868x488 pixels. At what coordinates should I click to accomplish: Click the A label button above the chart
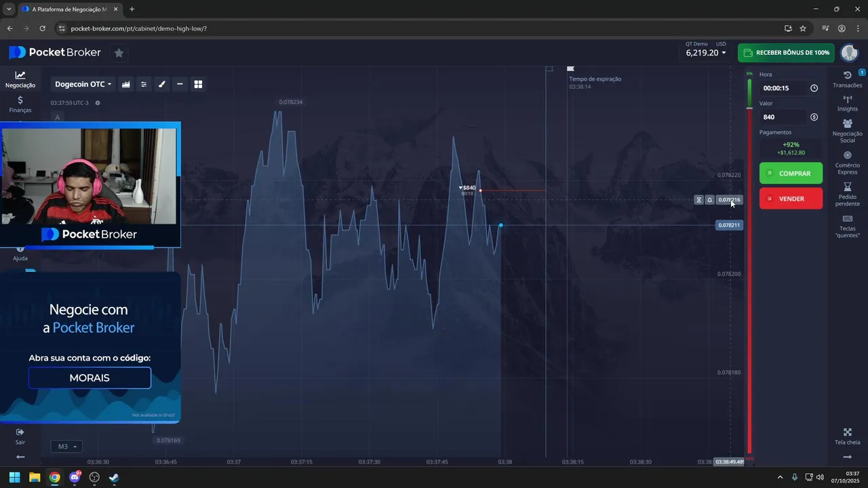[58, 117]
